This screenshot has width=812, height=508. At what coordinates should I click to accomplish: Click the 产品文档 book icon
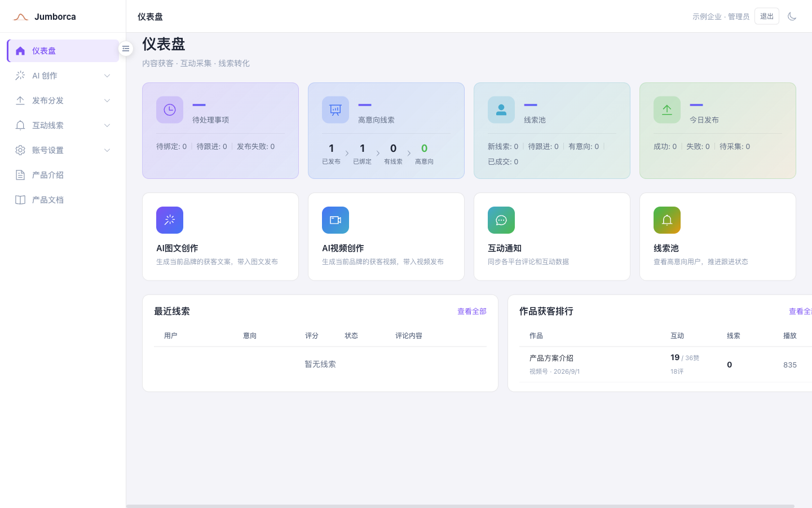(20, 200)
